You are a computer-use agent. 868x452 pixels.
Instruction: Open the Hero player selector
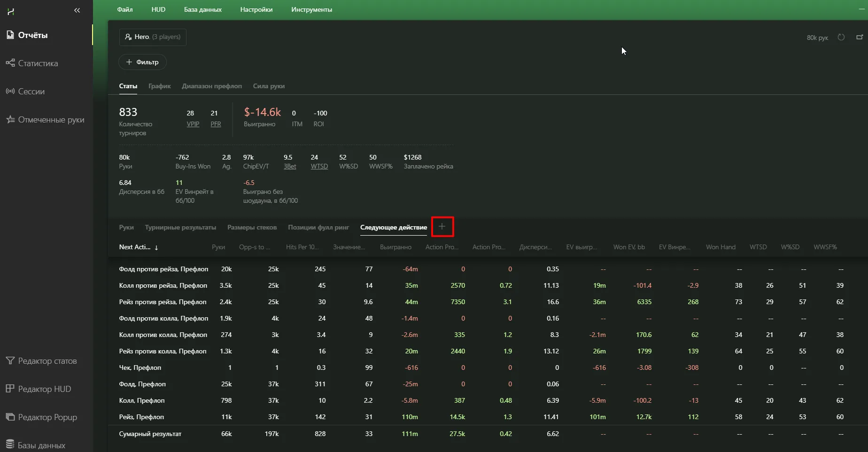pyautogui.click(x=153, y=37)
